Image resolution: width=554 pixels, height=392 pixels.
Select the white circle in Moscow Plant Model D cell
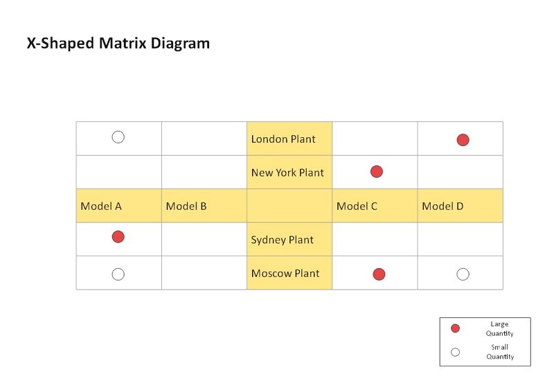pos(463,274)
